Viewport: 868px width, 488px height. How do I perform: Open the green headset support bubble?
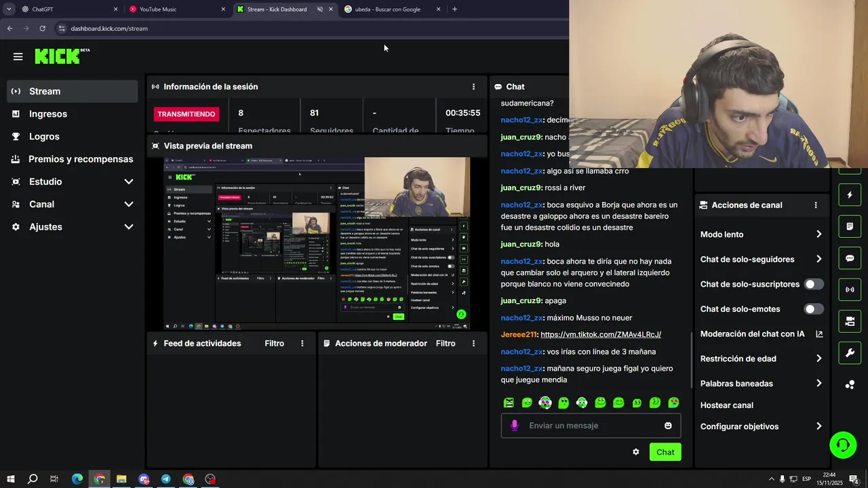pyautogui.click(x=843, y=445)
